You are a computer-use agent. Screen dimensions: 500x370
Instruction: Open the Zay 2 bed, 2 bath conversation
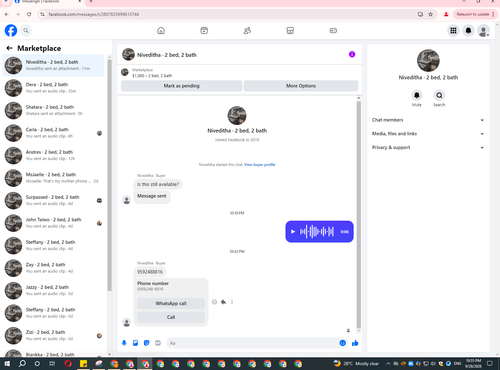pos(53,268)
